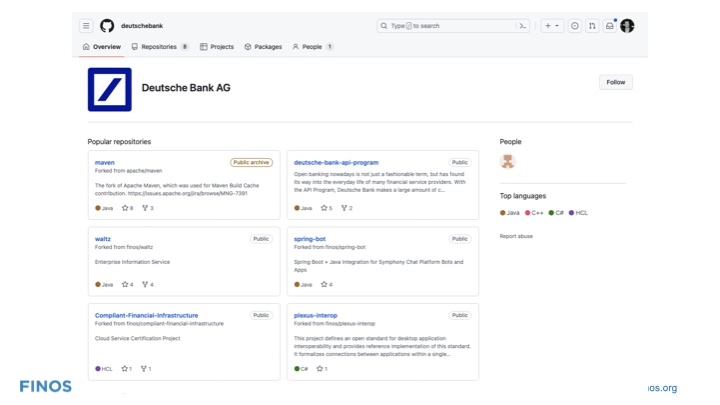
Task: Click 'Cloud Service Certification Project' description
Action: coord(137,338)
